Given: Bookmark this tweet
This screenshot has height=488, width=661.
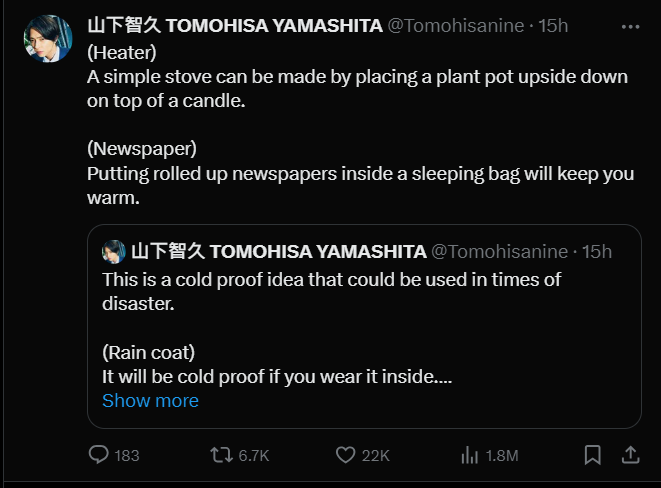Looking at the screenshot, I should [x=593, y=455].
